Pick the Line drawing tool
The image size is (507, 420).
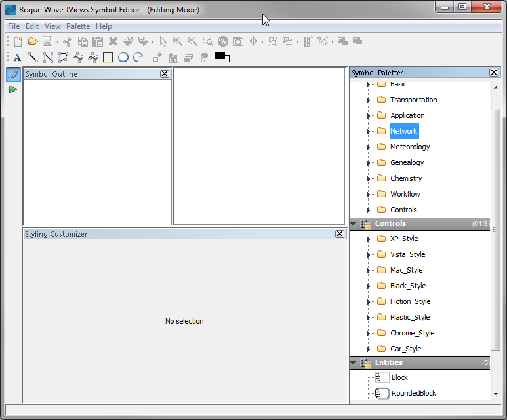point(33,58)
